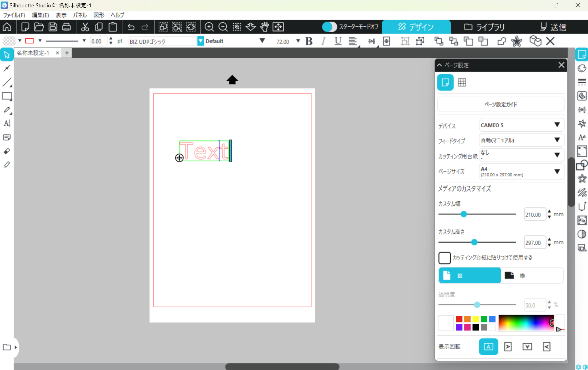Zoom in on the canvas
This screenshot has width=588, height=370.
pyautogui.click(x=209, y=27)
